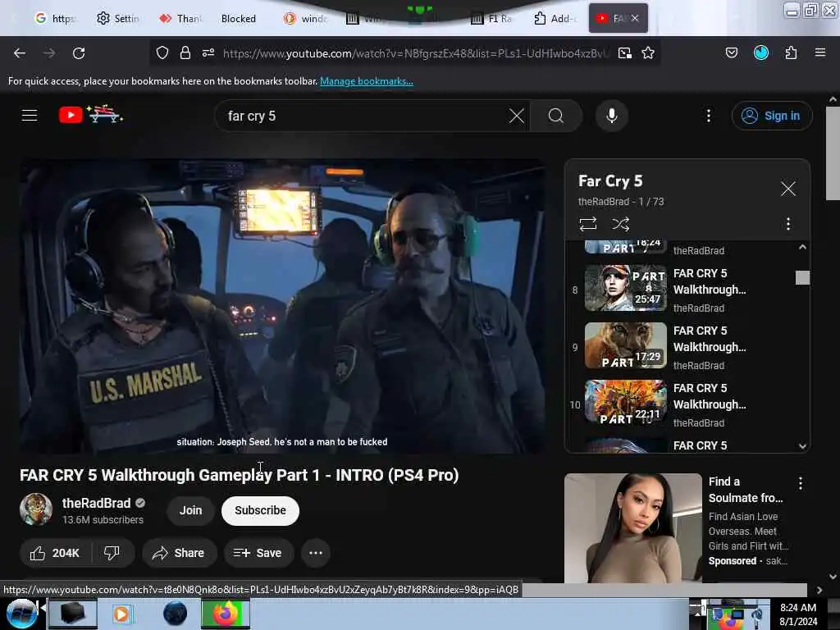Click the picture-in-picture icon in address bar
The width and height of the screenshot is (840, 630).
(624, 52)
